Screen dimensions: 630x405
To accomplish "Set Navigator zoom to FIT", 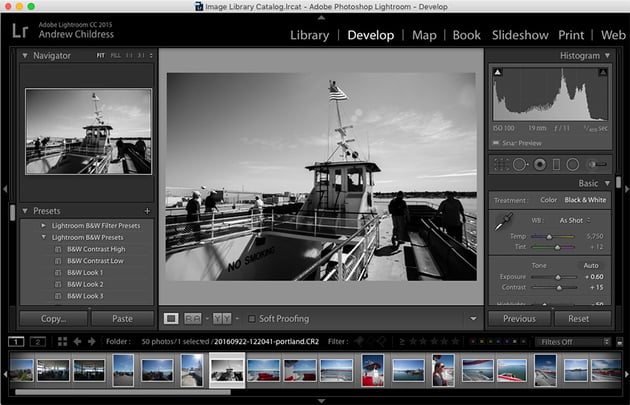I will coord(100,55).
